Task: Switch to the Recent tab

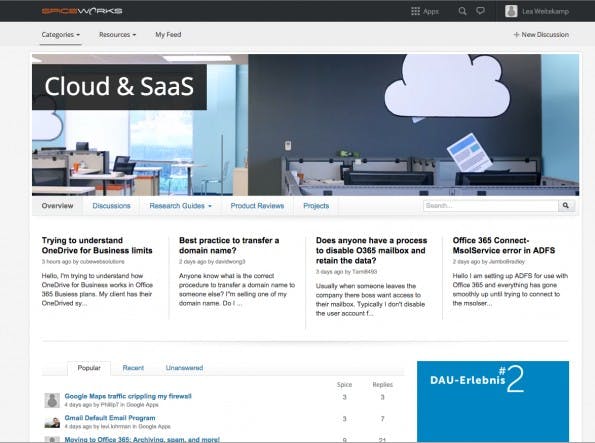Action: pos(133,368)
